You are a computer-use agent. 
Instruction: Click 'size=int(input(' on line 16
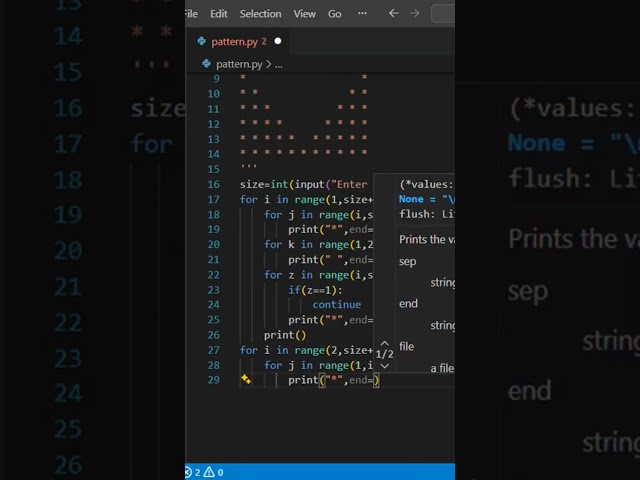click(287, 184)
